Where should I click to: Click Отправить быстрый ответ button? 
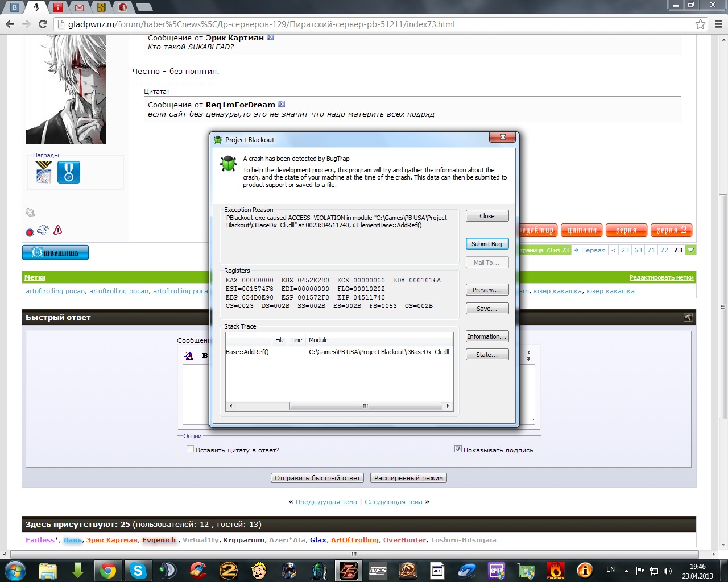tap(317, 478)
